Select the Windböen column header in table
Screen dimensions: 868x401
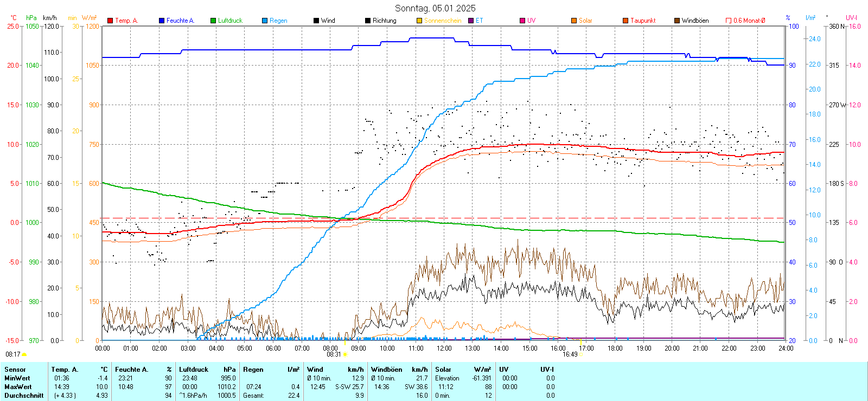pyautogui.click(x=387, y=370)
